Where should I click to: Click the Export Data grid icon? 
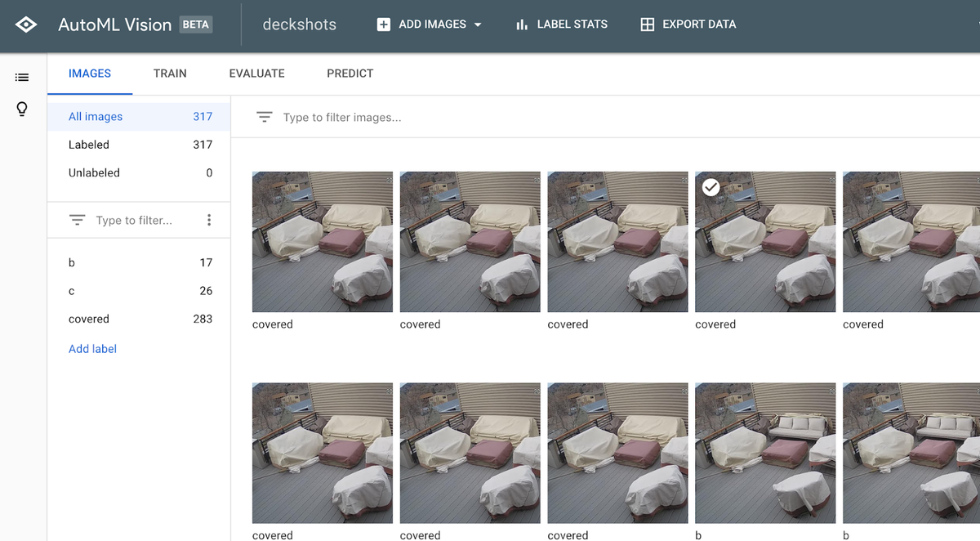[x=647, y=25]
